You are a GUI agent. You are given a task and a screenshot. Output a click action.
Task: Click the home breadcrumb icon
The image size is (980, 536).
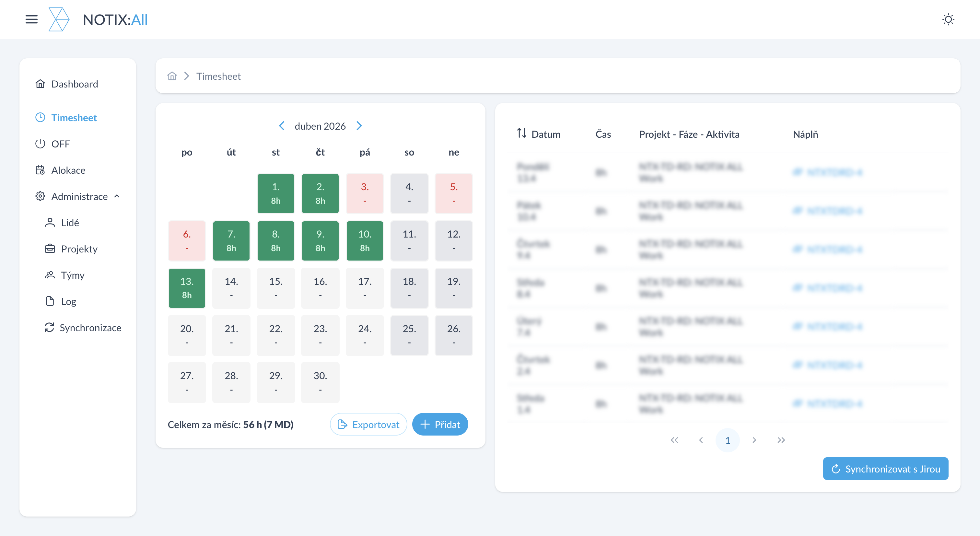point(172,76)
